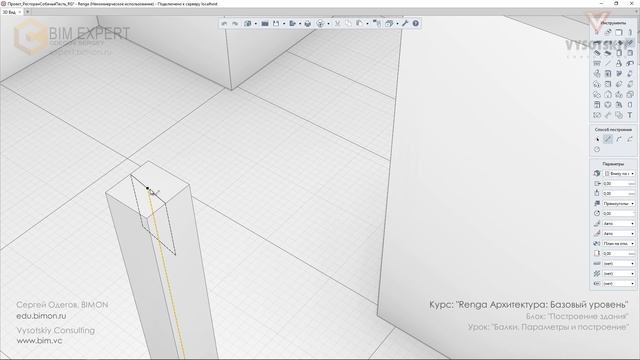This screenshot has height=360, width=640.
Task: Open Help via question mark icon
Action: coord(416,24)
